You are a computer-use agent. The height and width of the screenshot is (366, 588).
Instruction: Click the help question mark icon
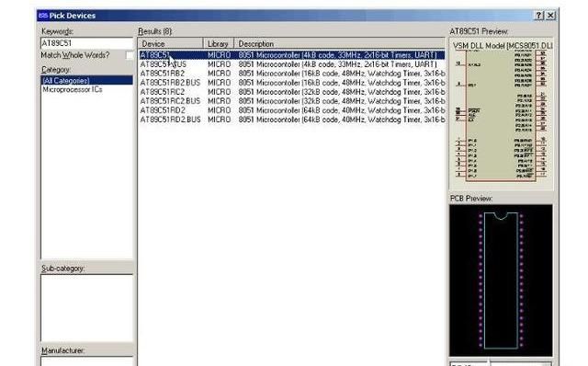point(538,16)
